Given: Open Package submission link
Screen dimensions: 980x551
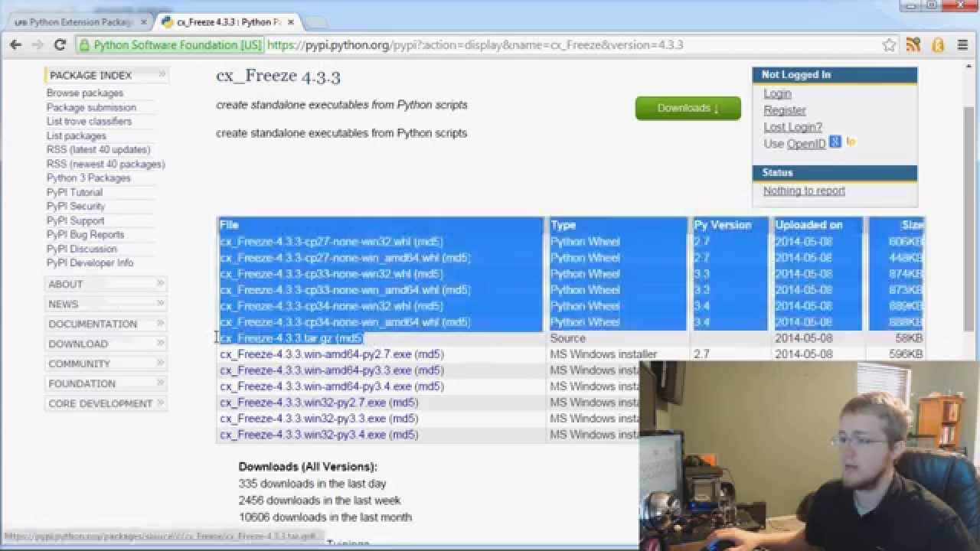Looking at the screenshot, I should 91,107.
